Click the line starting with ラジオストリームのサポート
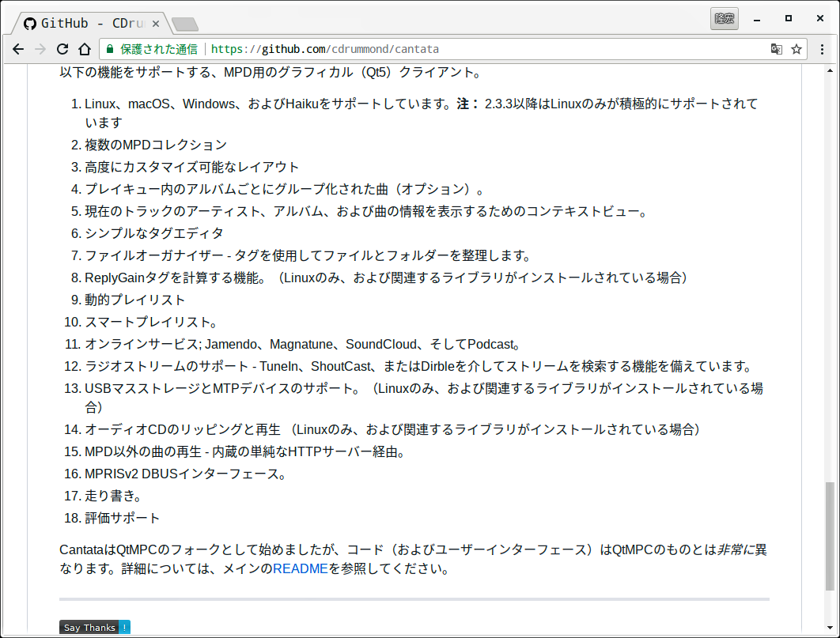This screenshot has width=840, height=638. (419, 367)
